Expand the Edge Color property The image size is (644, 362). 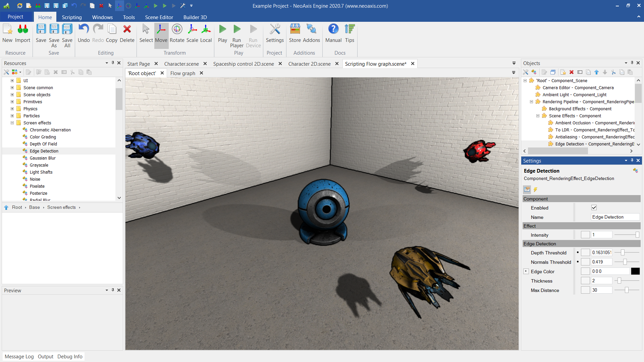point(526,271)
